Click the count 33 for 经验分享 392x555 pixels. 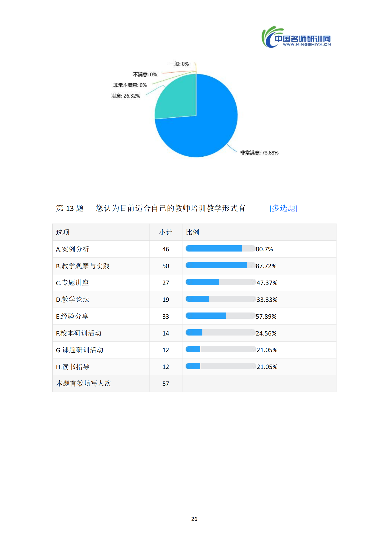pyautogui.click(x=166, y=317)
